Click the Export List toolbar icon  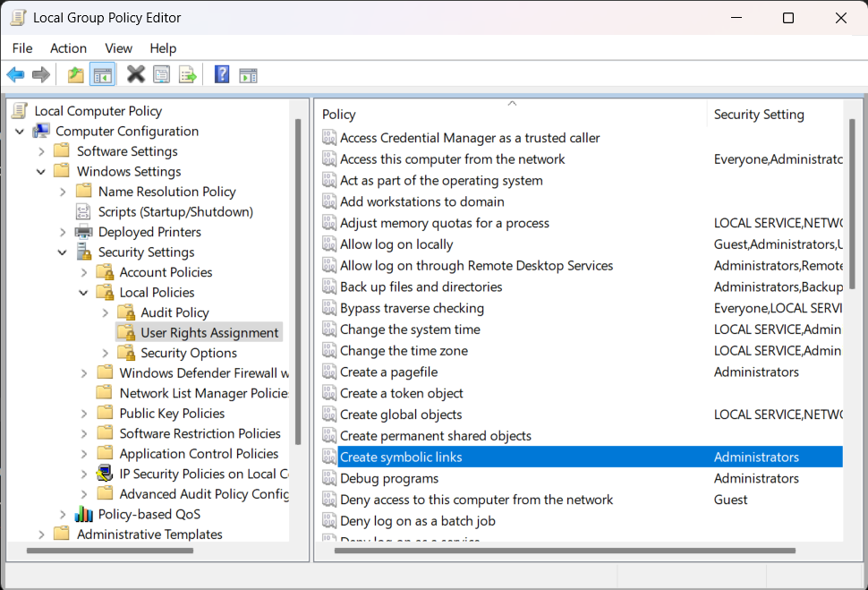click(x=187, y=75)
